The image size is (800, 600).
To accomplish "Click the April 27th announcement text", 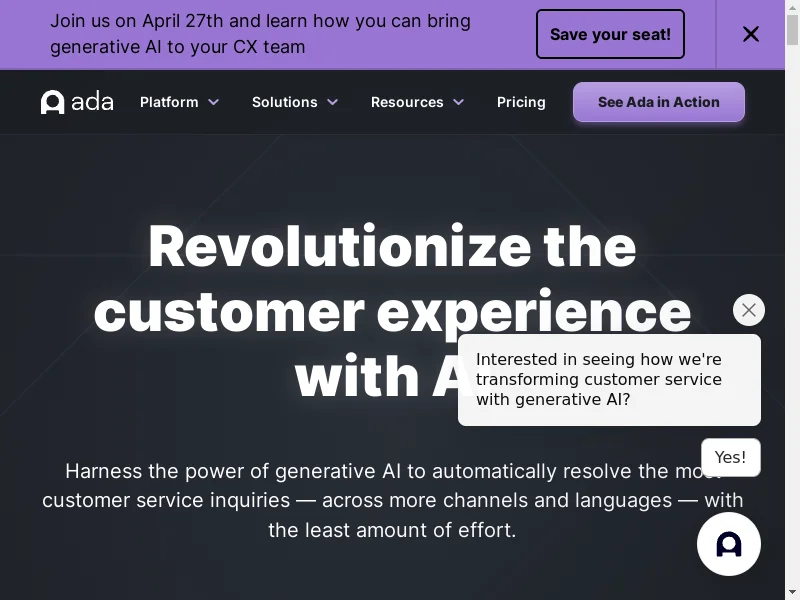I will pos(260,34).
